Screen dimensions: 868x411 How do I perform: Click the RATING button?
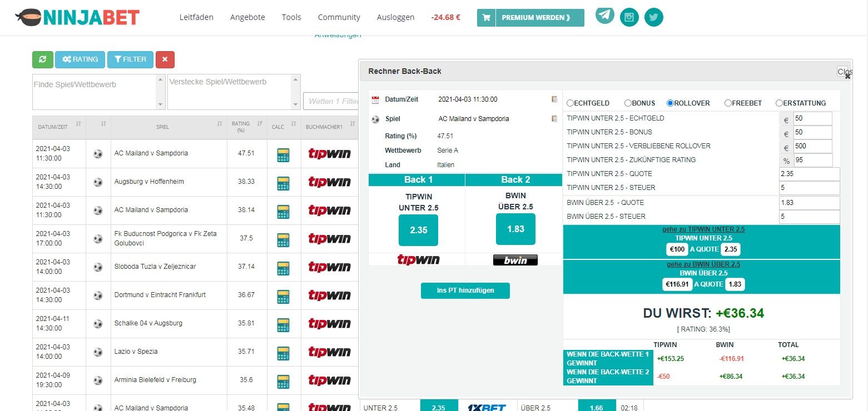point(80,59)
